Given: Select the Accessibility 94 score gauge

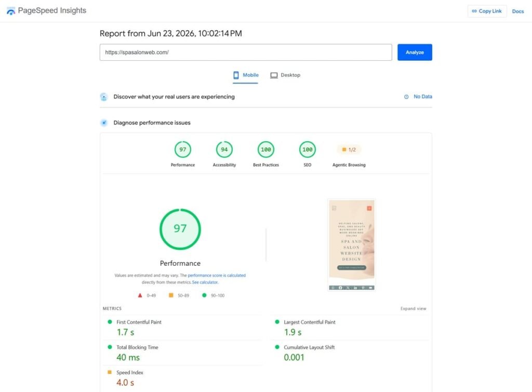Looking at the screenshot, I should [224, 150].
